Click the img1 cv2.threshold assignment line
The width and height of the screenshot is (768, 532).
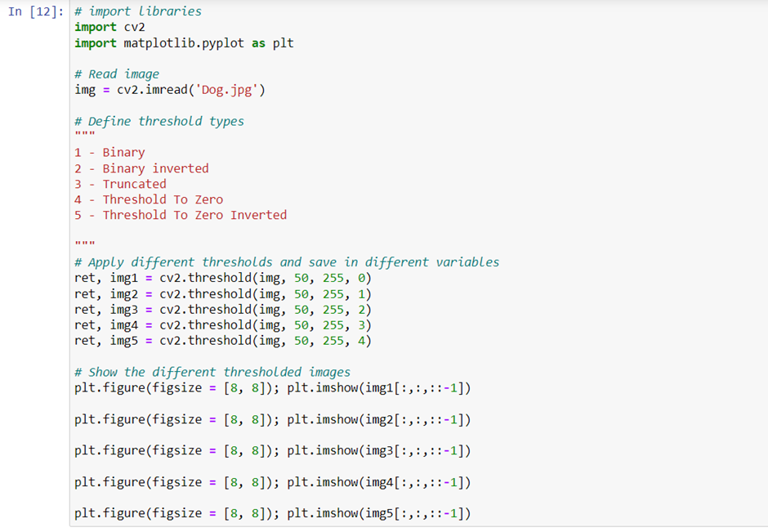pos(223,278)
